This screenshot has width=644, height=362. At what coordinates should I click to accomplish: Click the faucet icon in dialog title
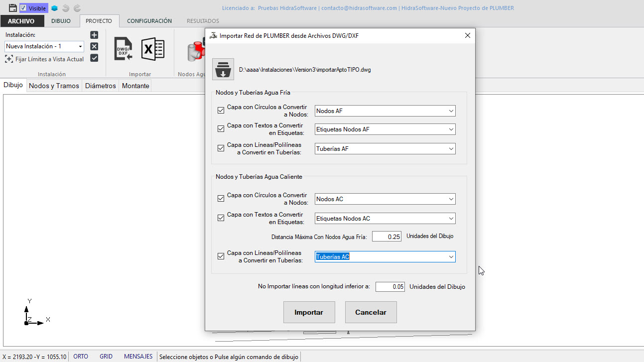(214, 36)
